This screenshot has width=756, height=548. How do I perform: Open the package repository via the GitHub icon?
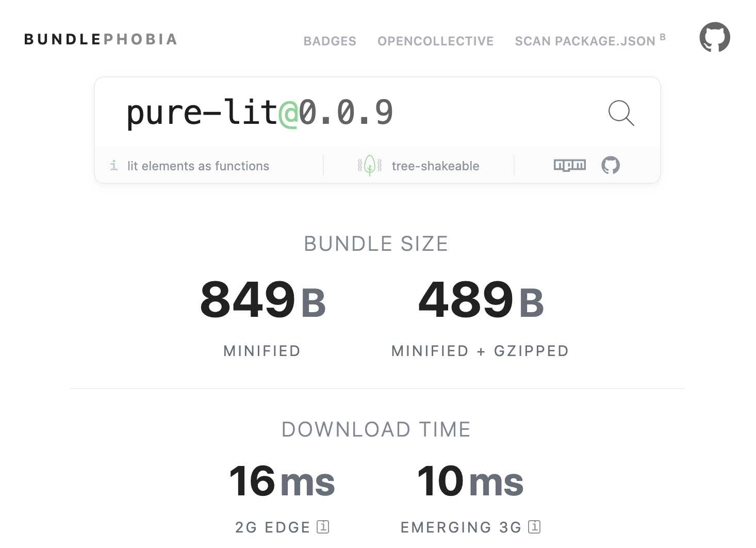pyautogui.click(x=610, y=165)
